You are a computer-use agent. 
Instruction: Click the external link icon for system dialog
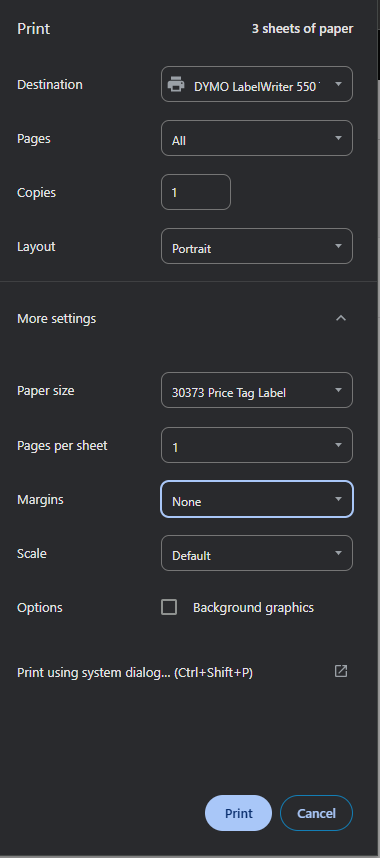(341, 671)
